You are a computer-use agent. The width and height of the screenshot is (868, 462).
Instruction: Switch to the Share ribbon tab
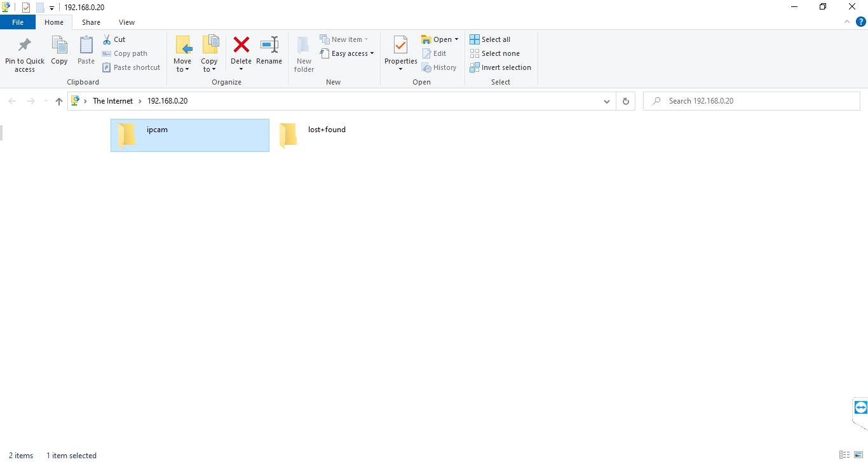[x=91, y=22]
